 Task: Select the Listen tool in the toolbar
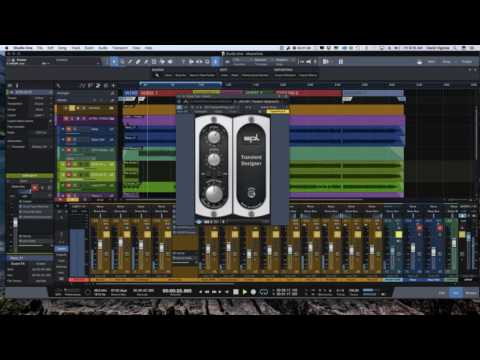(x=170, y=62)
